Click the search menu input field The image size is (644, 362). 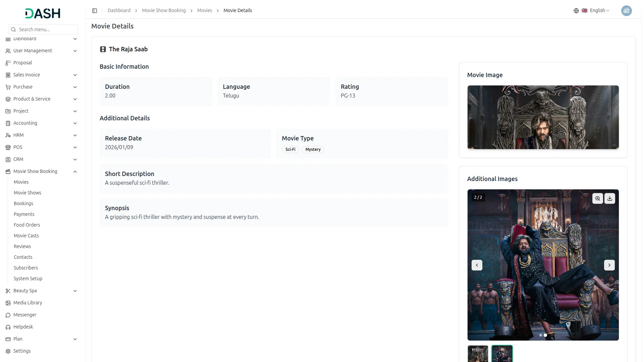coord(43,29)
